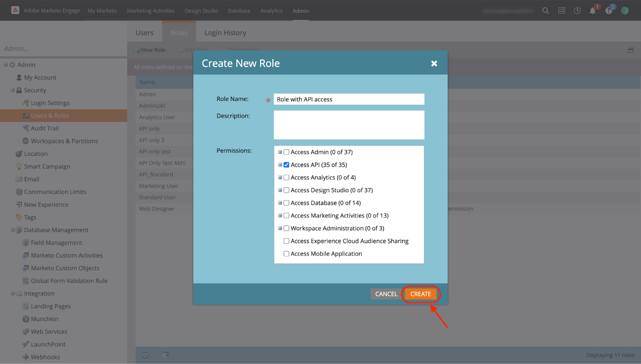Switch to the Login History tab
The image size is (641, 364).
225,33
